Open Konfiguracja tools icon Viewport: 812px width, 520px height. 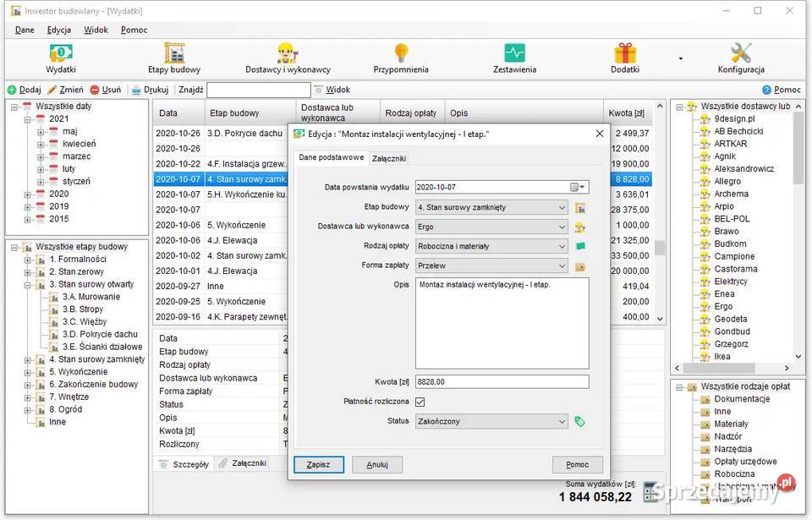[x=741, y=57]
